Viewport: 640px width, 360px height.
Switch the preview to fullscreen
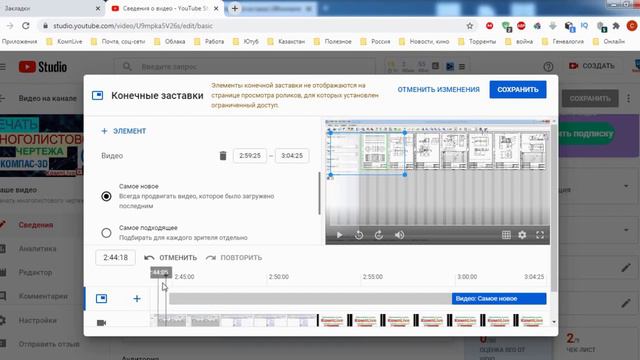540,235
